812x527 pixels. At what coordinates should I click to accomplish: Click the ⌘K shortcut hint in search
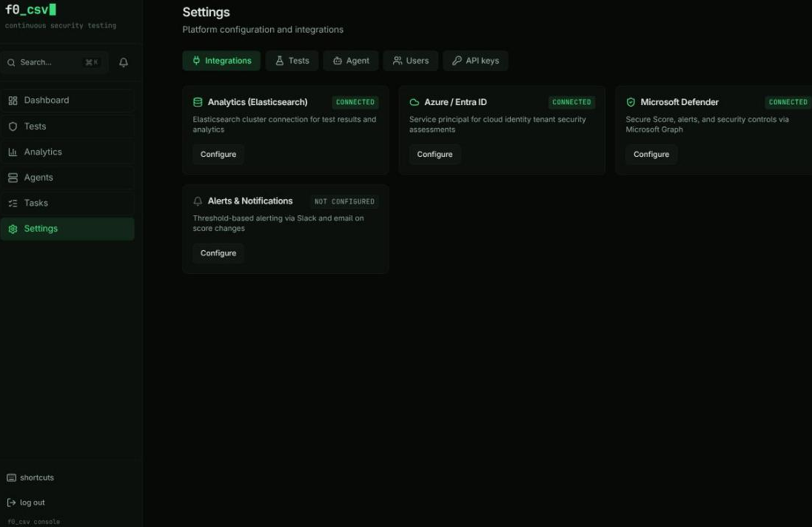point(92,63)
